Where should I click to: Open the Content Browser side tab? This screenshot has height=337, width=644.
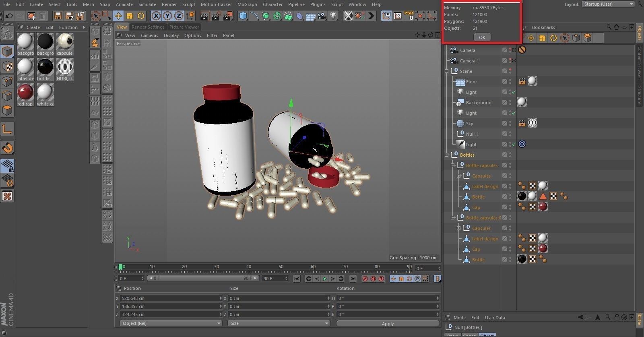point(639,62)
